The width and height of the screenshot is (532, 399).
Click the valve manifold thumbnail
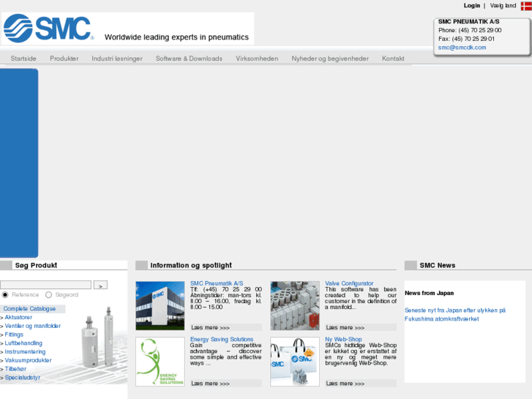click(x=295, y=305)
